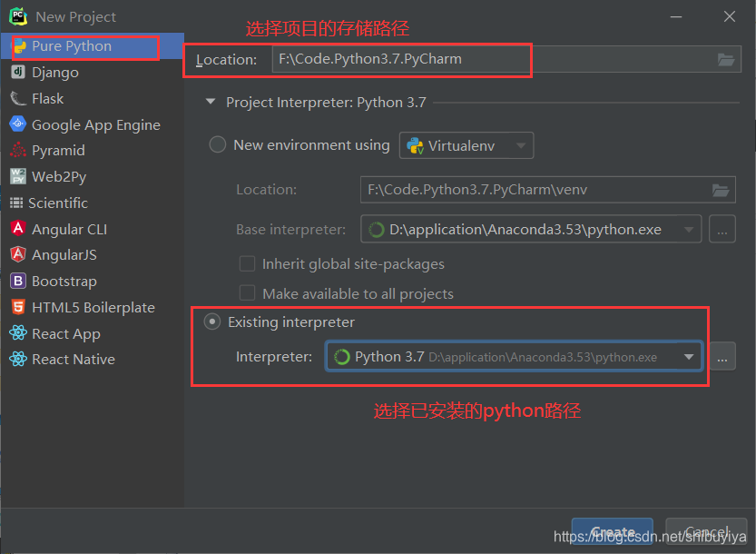Enable Inherit global site-packages checkbox

coord(248,264)
